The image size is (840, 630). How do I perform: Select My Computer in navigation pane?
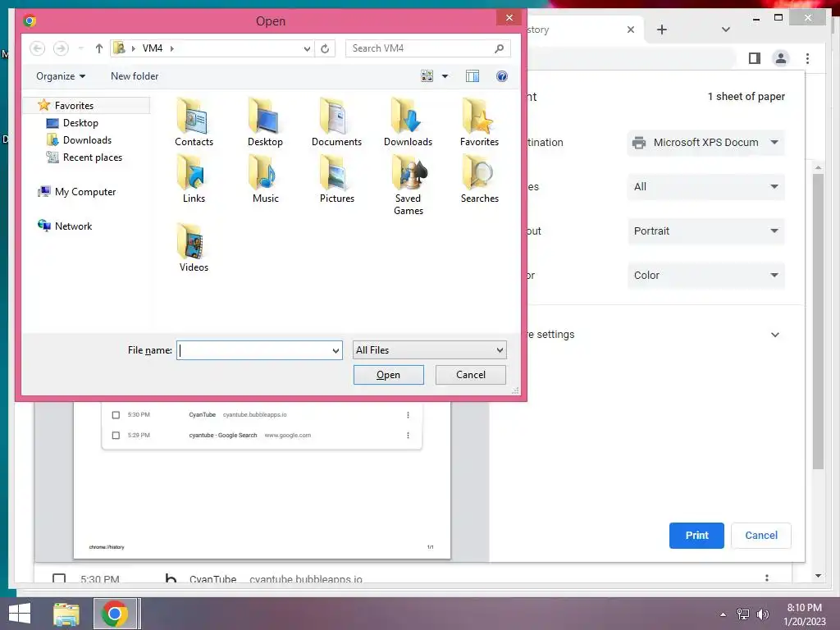tap(85, 192)
